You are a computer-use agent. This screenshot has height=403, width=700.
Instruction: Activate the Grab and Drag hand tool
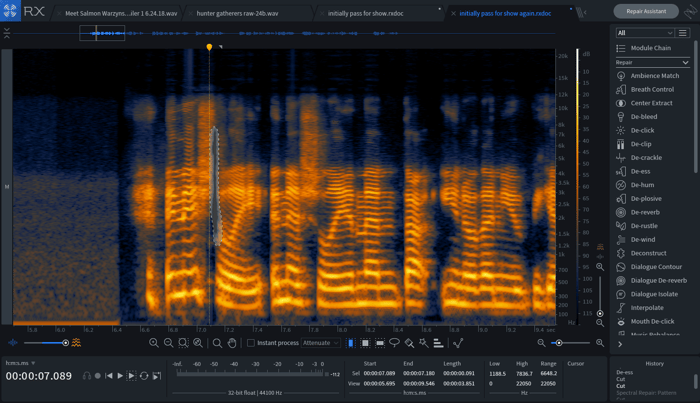tap(232, 343)
